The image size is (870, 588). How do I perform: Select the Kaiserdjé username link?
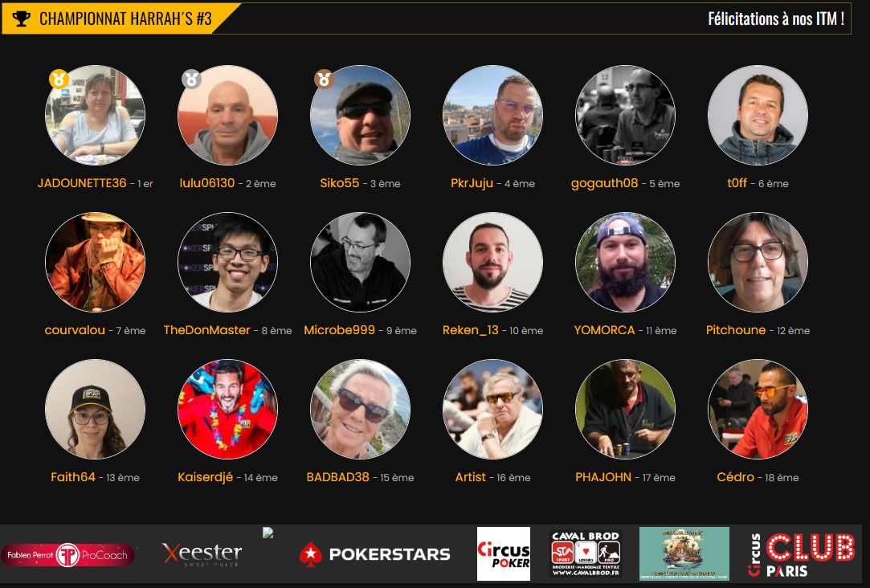click(x=206, y=477)
